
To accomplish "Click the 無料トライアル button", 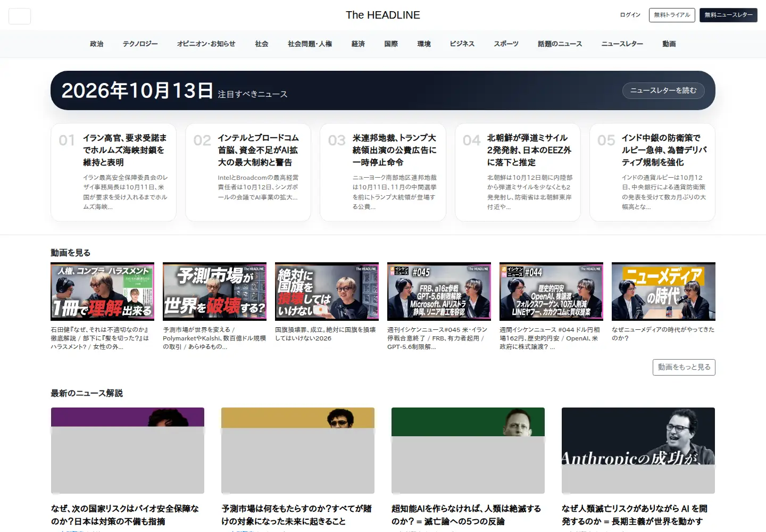I will tap(672, 15).
